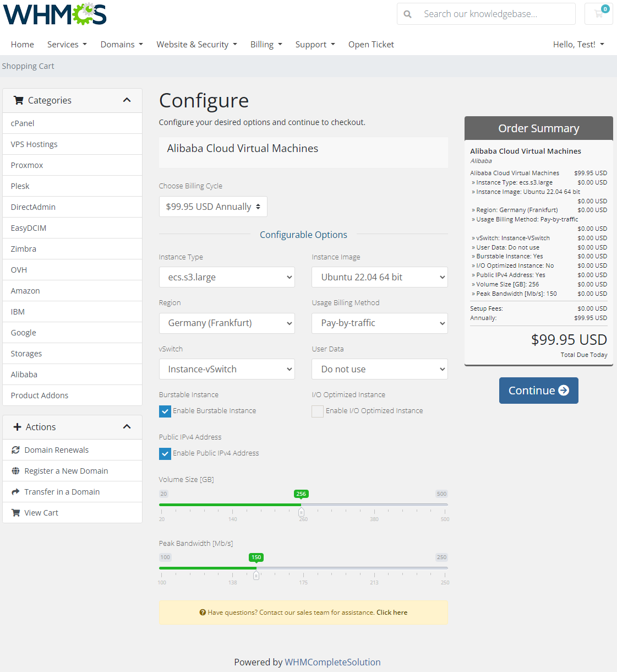Open the Support menu
The image size is (617, 672).
(315, 45)
